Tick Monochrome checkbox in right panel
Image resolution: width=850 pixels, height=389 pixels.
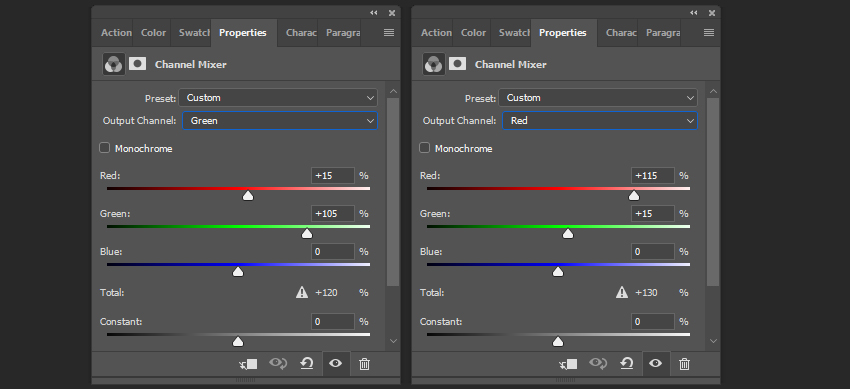tap(424, 148)
